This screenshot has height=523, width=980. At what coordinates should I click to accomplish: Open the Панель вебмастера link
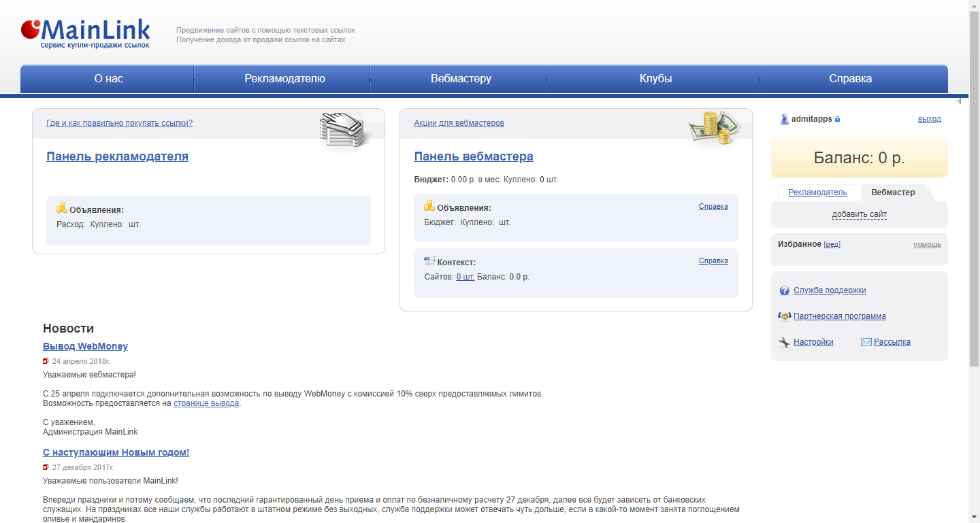(x=474, y=156)
